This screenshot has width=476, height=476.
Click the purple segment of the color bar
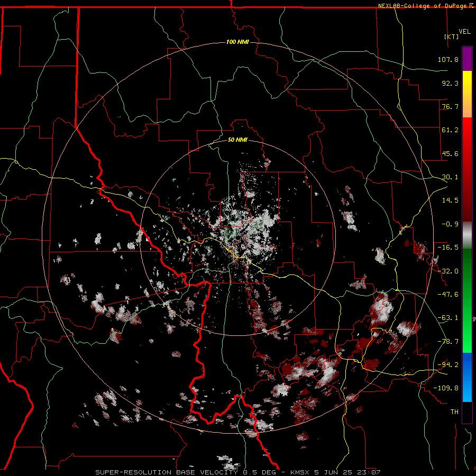pyautogui.click(x=467, y=59)
